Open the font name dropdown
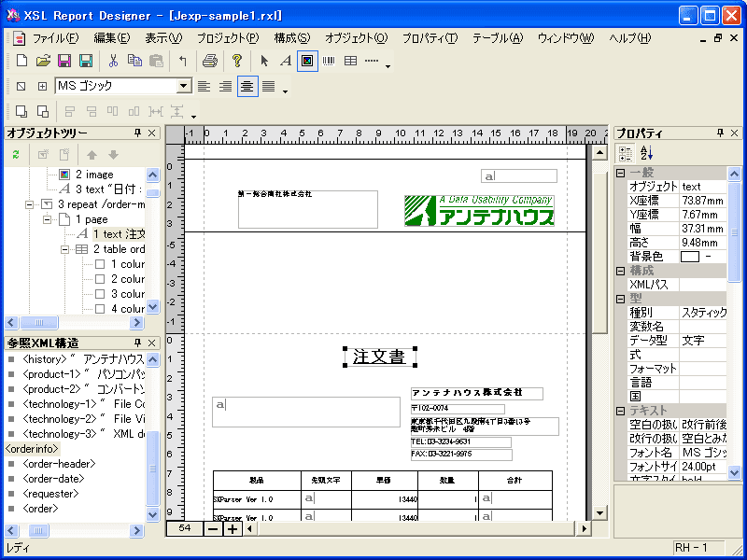This screenshot has width=747, height=560. (183, 86)
